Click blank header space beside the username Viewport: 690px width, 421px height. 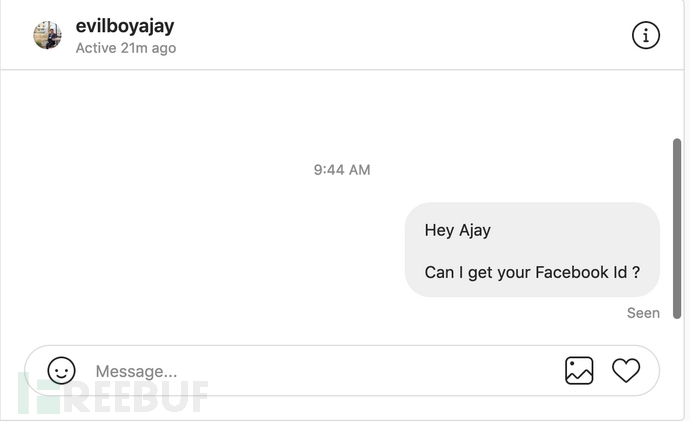click(396, 35)
